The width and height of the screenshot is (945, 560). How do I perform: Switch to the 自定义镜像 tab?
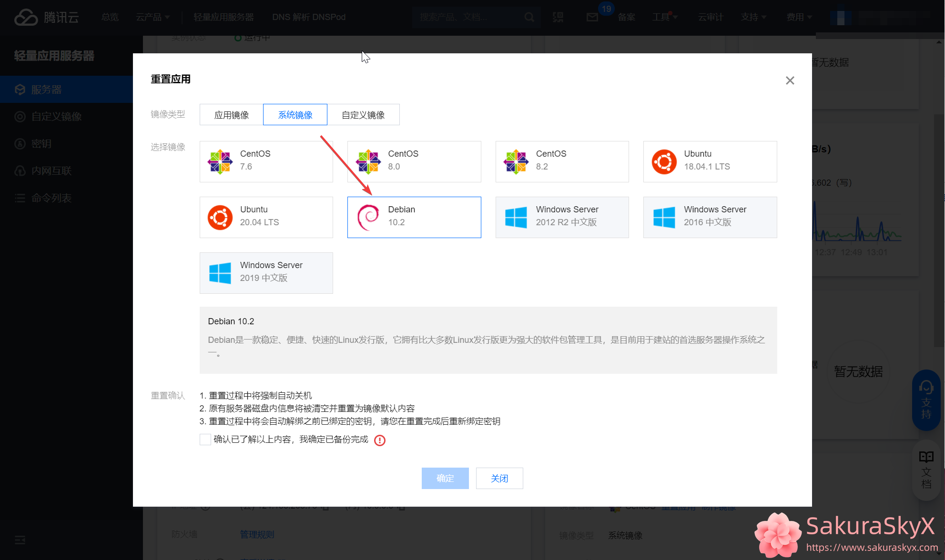(363, 115)
